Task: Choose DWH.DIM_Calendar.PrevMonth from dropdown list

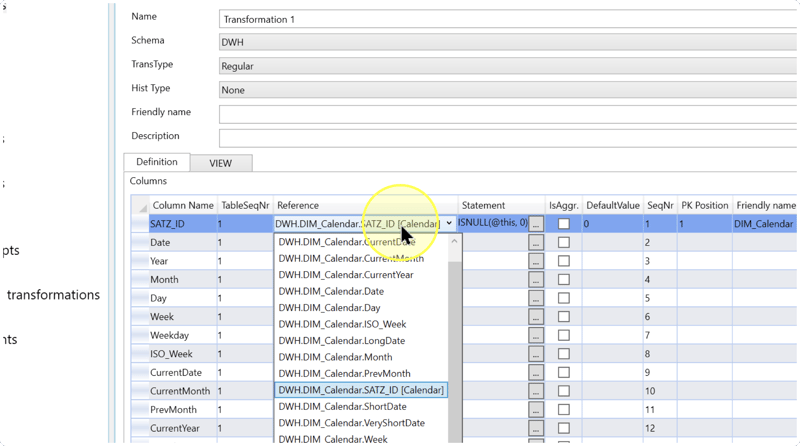Action: pos(361,374)
